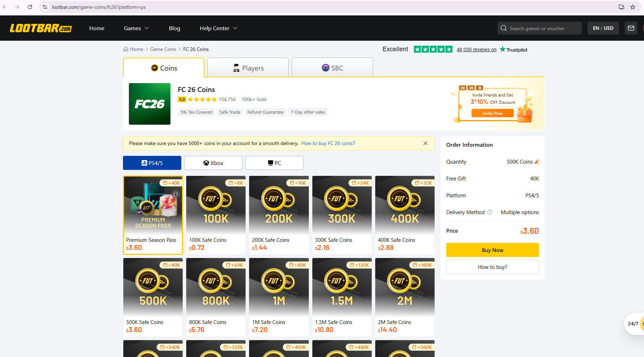Image resolution: width=644 pixels, height=357 pixels.
Task: Switch to the Coins tab
Action: (x=164, y=68)
